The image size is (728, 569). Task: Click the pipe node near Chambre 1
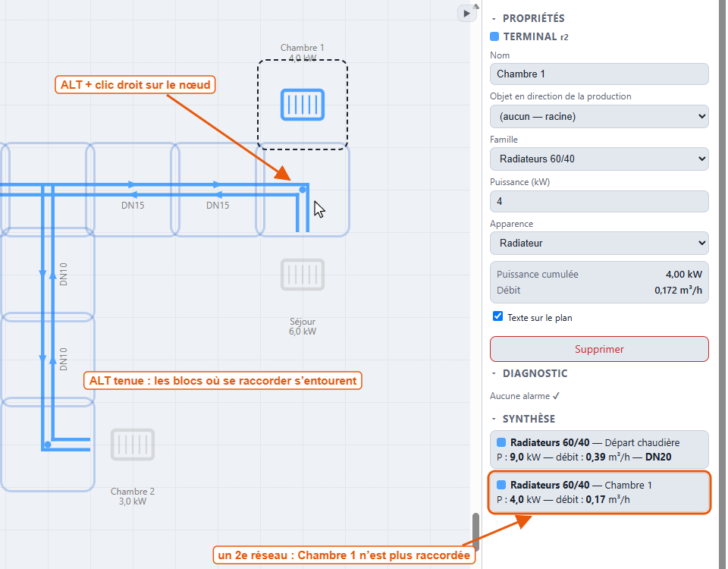tap(303, 190)
